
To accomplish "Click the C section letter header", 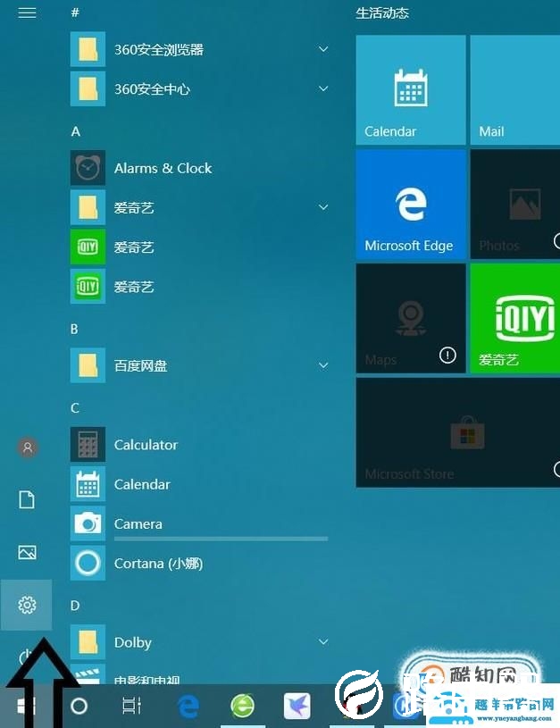I will pos(75,408).
